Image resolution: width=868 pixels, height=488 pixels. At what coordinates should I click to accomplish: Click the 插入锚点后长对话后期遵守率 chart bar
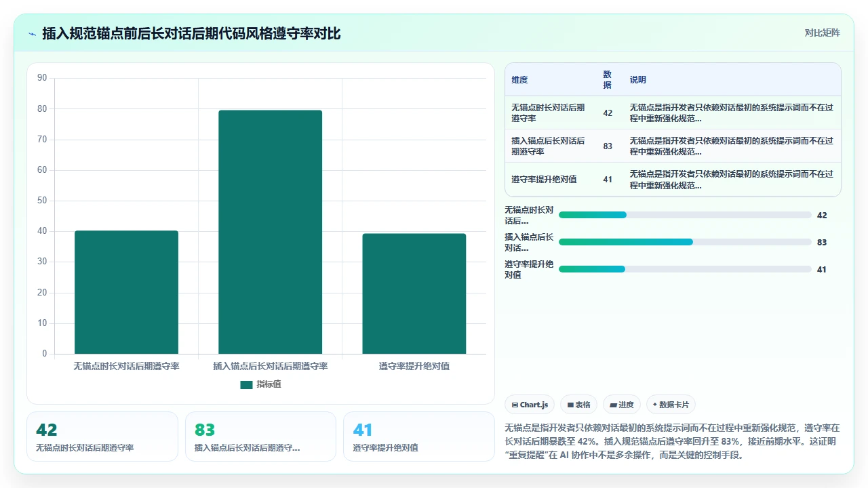coord(270,232)
